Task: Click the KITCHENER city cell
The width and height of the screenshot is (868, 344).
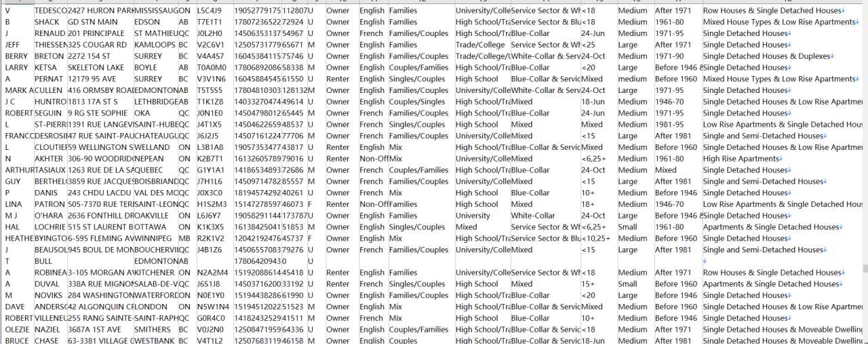Action: (x=155, y=272)
